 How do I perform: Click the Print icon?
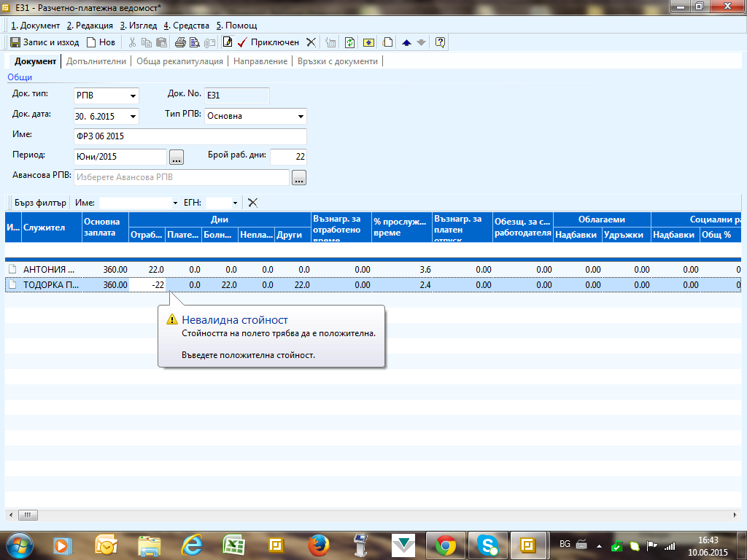point(180,42)
